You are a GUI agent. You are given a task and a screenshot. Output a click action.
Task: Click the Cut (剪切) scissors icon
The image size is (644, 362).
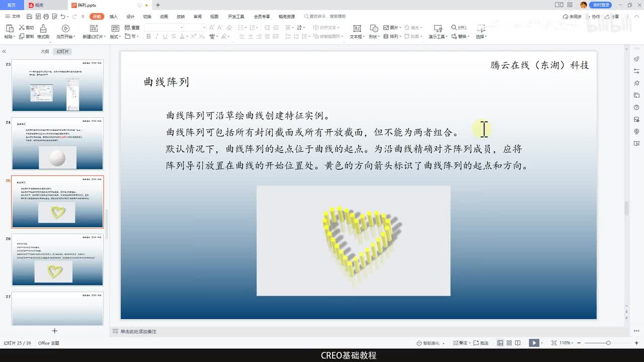point(22,28)
